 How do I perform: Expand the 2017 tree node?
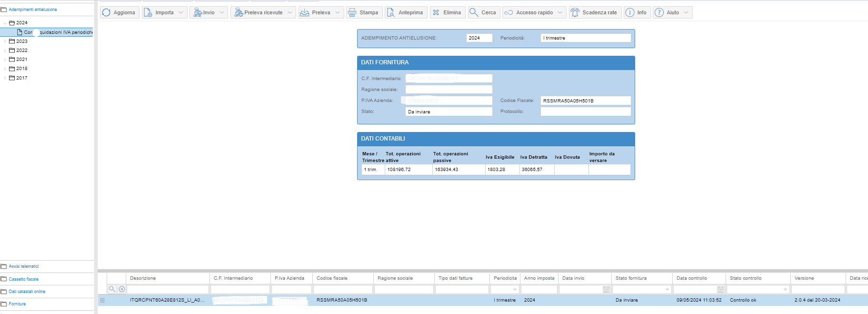tap(5, 78)
